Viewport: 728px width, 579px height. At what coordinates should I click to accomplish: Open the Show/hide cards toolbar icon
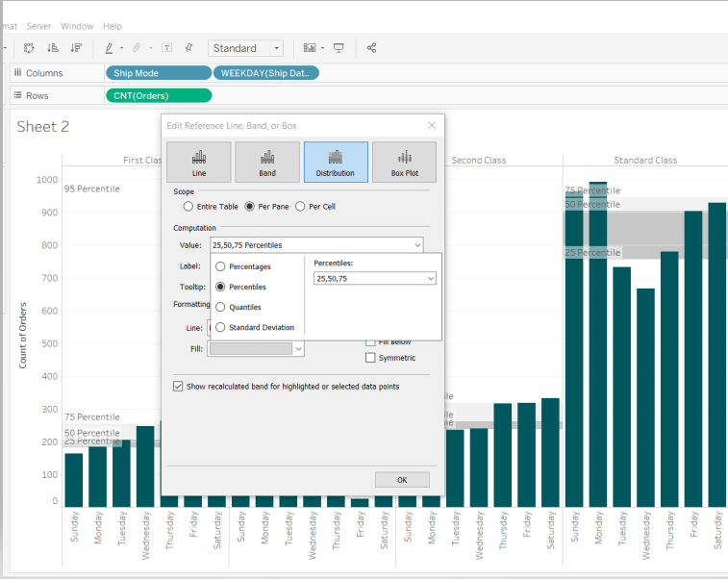click(310, 48)
